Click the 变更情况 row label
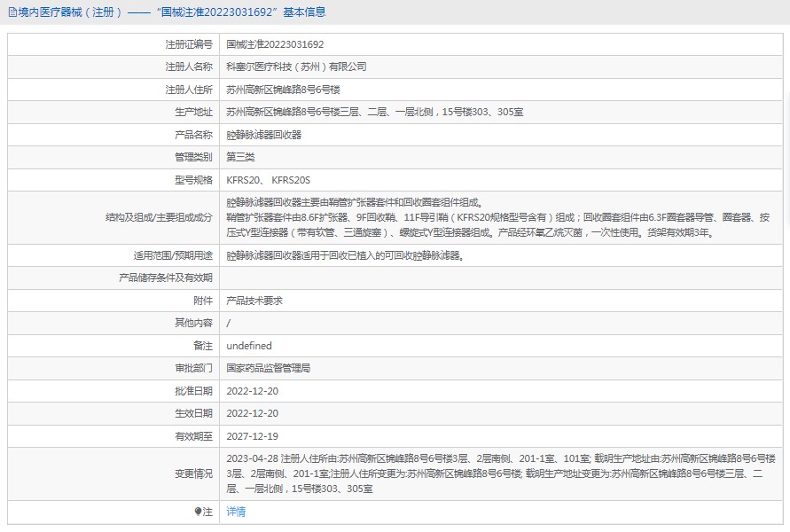This screenshot has height=532, width=790. point(193,473)
